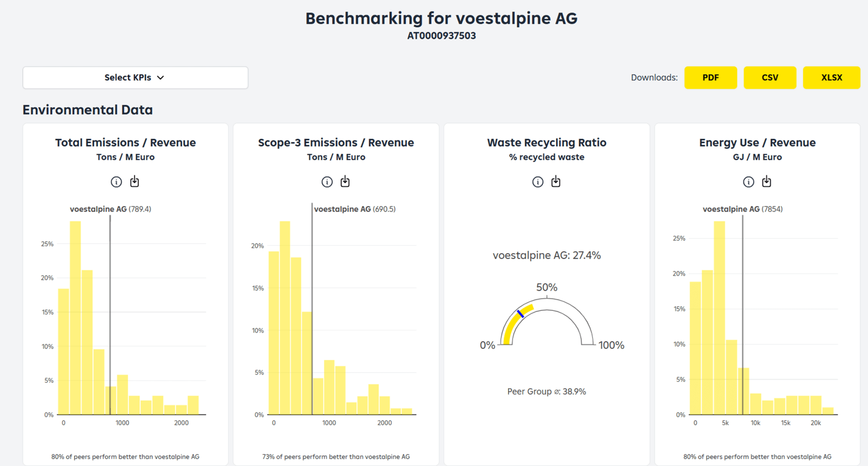Open the Waste Recycling Ratio info icon

(x=538, y=181)
